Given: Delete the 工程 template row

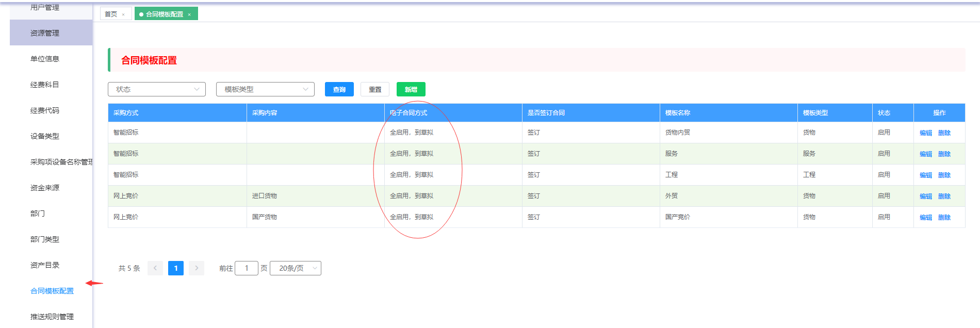Looking at the screenshot, I should [944, 175].
